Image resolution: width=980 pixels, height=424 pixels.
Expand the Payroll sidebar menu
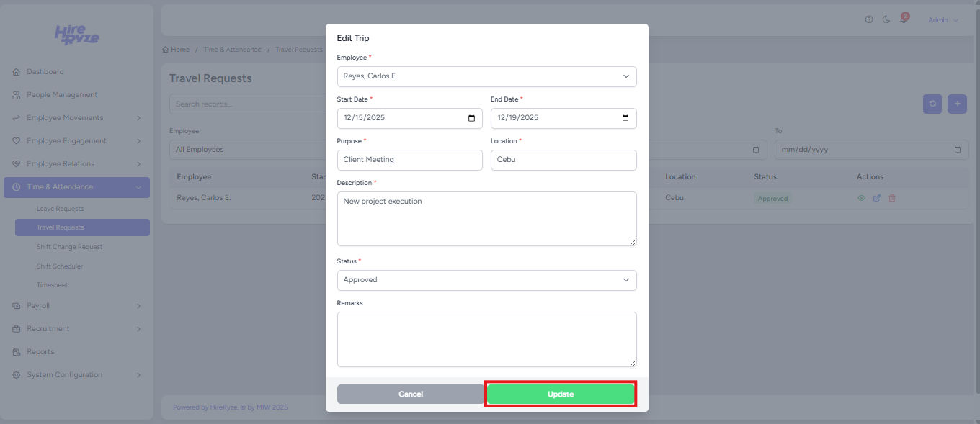[76, 306]
